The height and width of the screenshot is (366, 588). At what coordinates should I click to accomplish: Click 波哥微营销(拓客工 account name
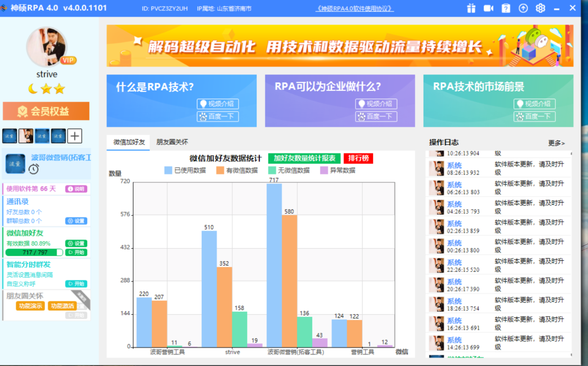pyautogui.click(x=61, y=158)
